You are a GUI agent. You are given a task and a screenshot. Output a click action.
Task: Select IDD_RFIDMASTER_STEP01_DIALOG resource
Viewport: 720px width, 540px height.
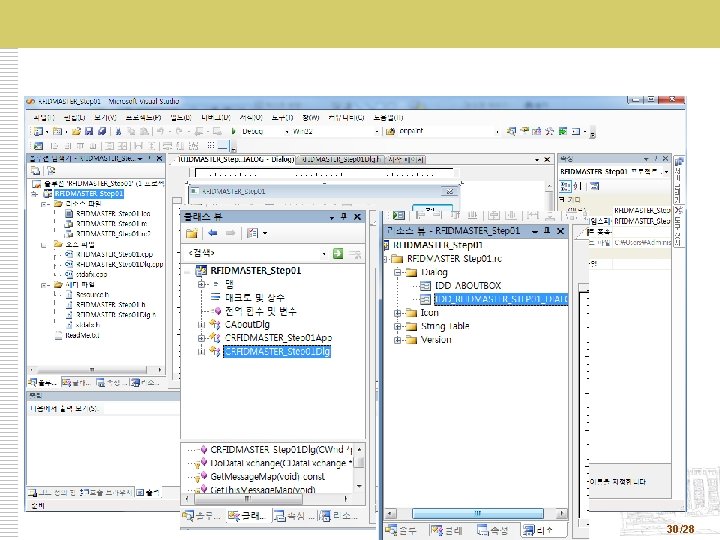[501, 299]
